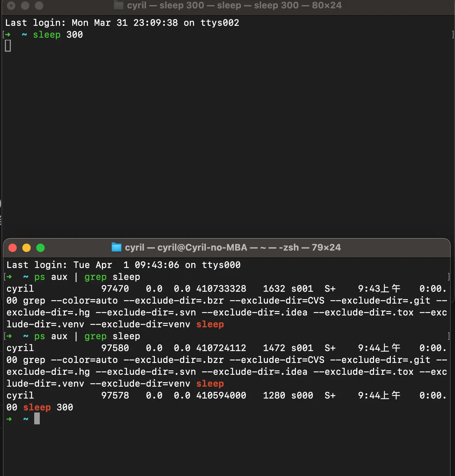Click the red 'sleep' followed by 300
This screenshot has width=455, height=476.
click(x=37, y=407)
